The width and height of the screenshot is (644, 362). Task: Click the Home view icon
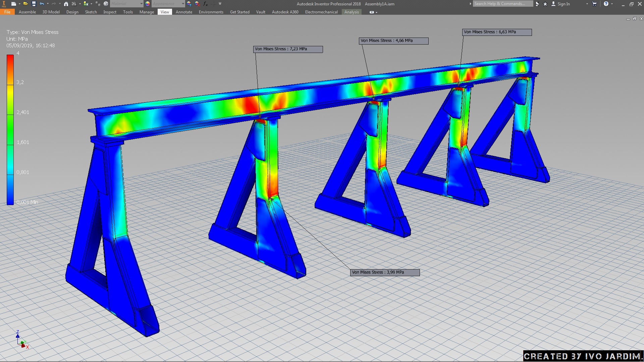click(66, 4)
